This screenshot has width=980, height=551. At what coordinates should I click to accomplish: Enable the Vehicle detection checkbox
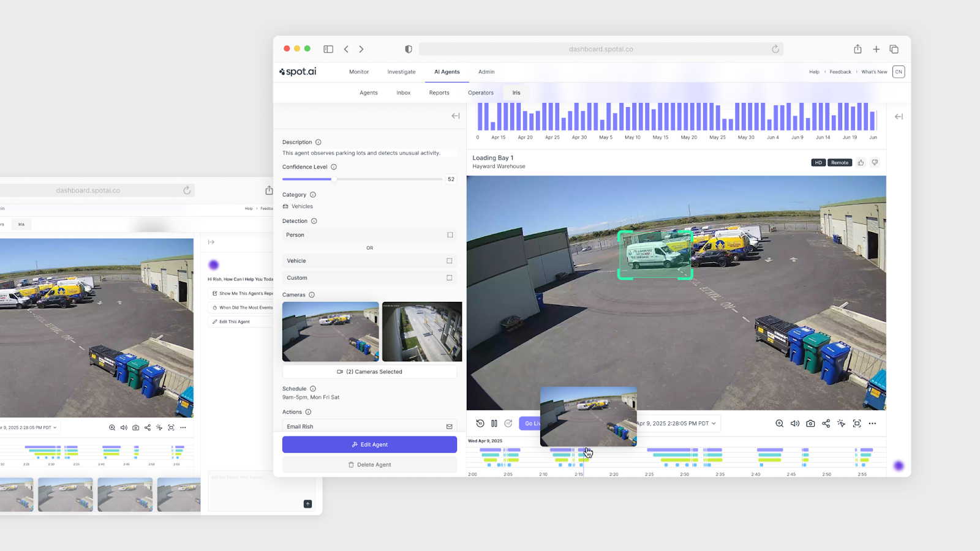point(450,261)
